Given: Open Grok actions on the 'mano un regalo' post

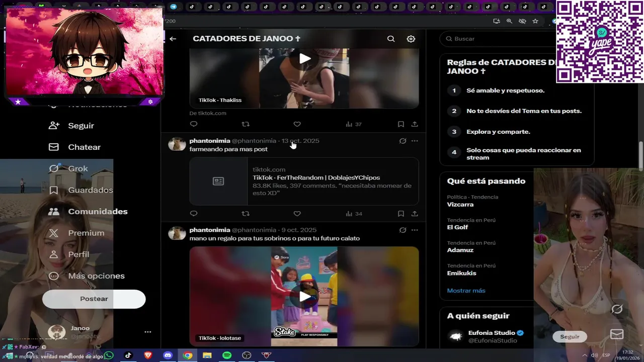Looking at the screenshot, I should point(403,230).
